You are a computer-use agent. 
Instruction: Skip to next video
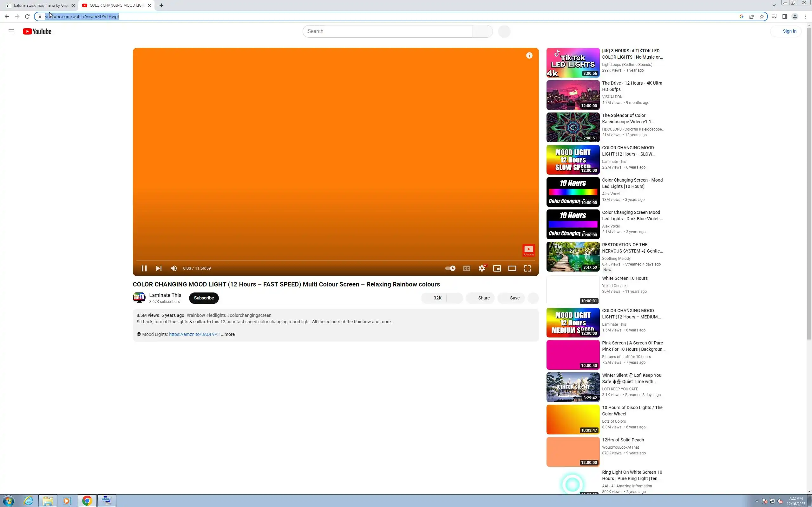pos(159,268)
